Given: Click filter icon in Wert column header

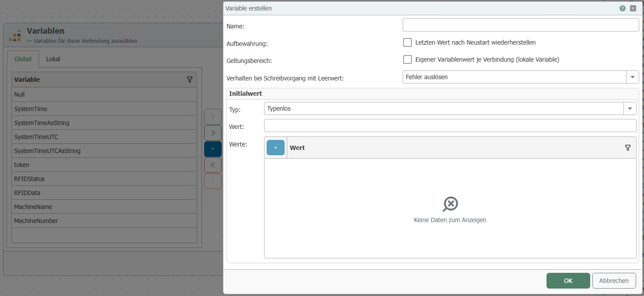Looking at the screenshot, I should click(x=628, y=148).
